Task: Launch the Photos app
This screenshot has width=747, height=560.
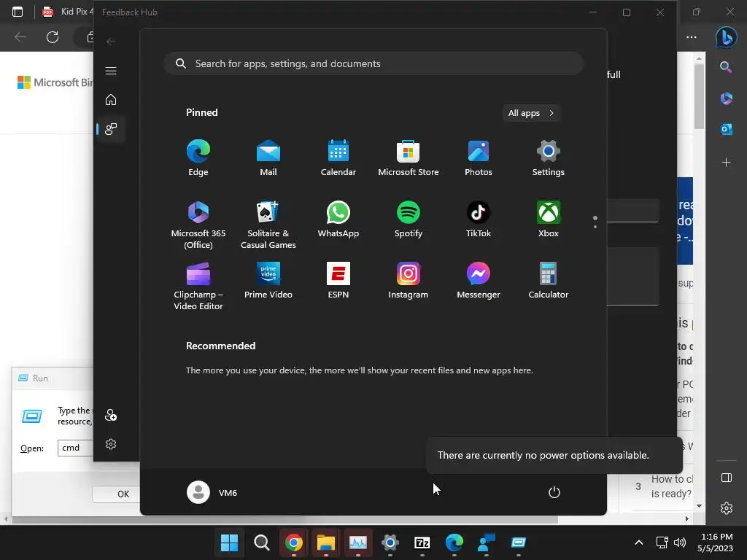Action: pyautogui.click(x=479, y=158)
